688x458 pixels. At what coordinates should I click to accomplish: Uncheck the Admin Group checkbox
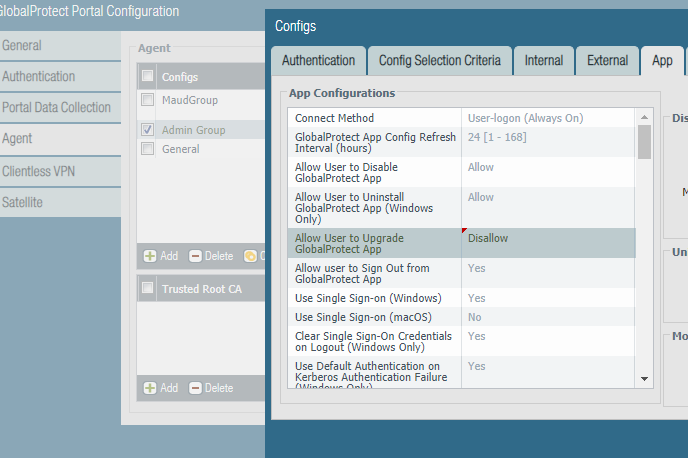tap(148, 130)
